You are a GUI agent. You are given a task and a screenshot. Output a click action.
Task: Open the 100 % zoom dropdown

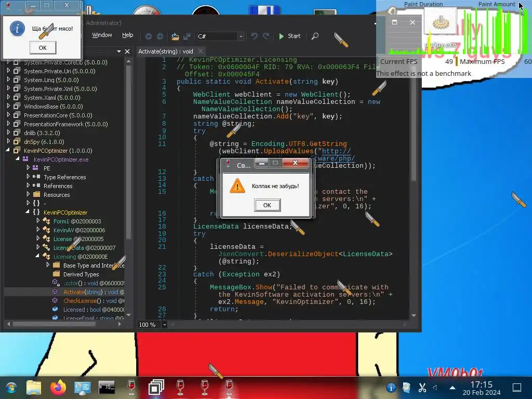165,325
